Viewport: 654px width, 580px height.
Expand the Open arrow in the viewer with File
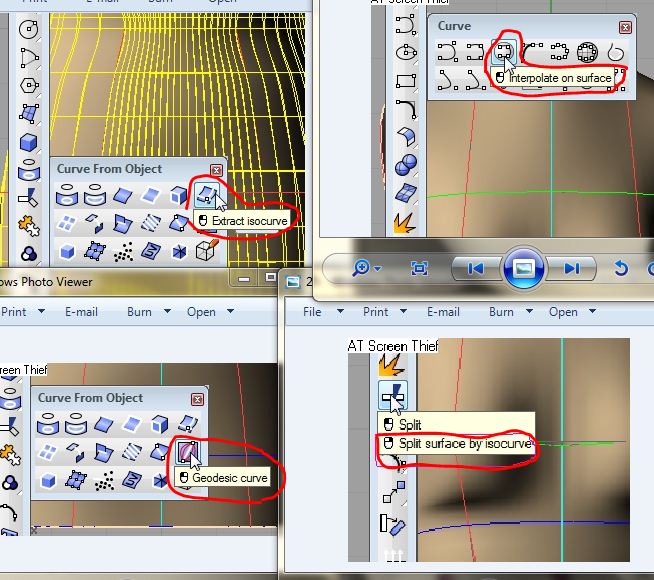click(592, 311)
